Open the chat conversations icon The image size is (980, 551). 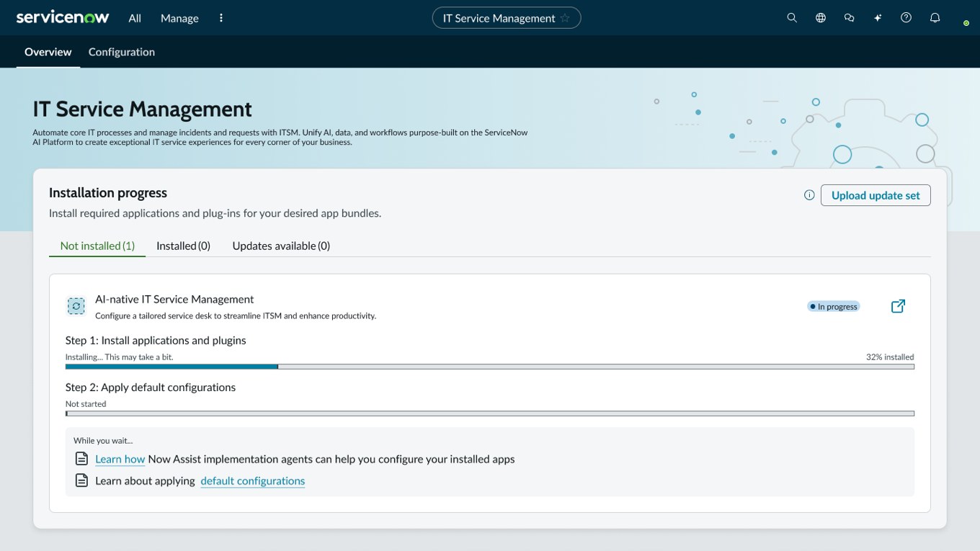coord(850,18)
